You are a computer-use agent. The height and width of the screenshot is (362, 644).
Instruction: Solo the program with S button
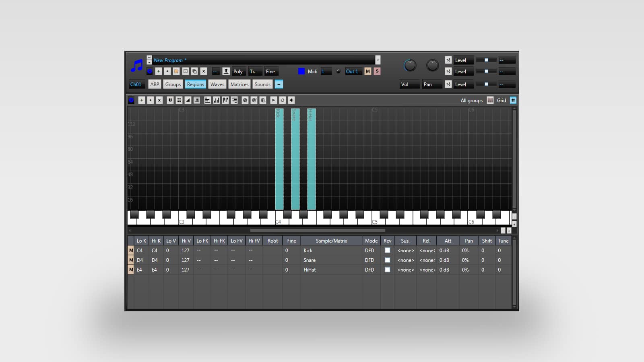click(377, 71)
